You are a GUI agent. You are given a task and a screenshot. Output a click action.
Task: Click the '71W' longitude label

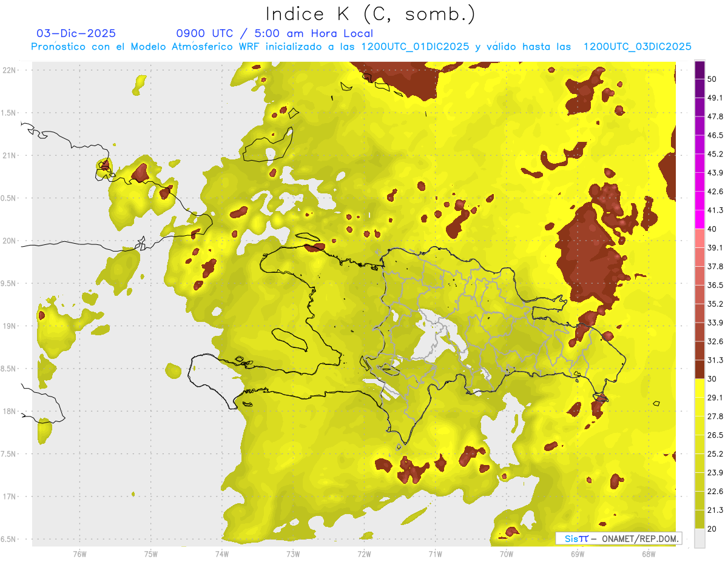(x=435, y=554)
